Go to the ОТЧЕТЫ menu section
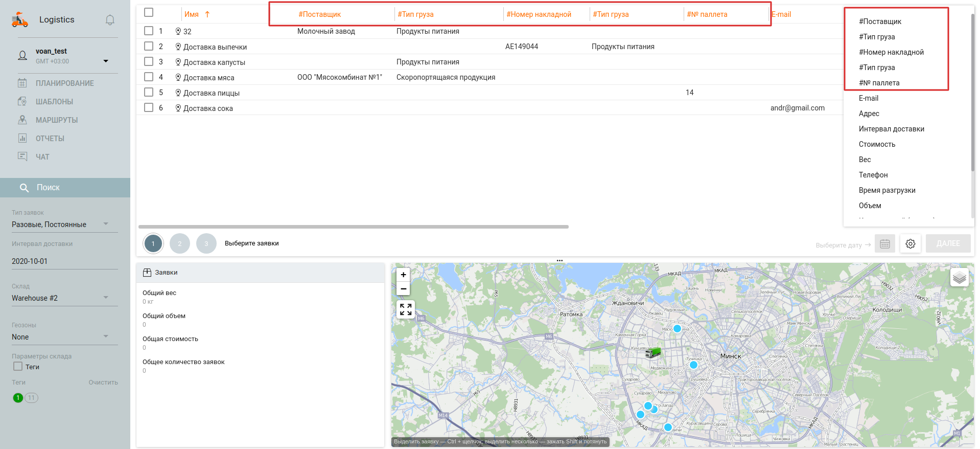This screenshot has height=449, width=980. (x=50, y=139)
